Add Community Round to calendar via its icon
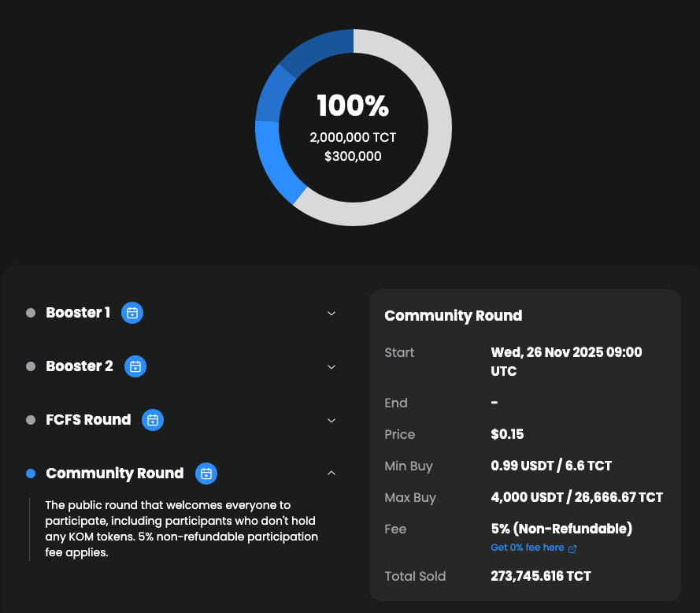The image size is (700, 613). coord(206,474)
